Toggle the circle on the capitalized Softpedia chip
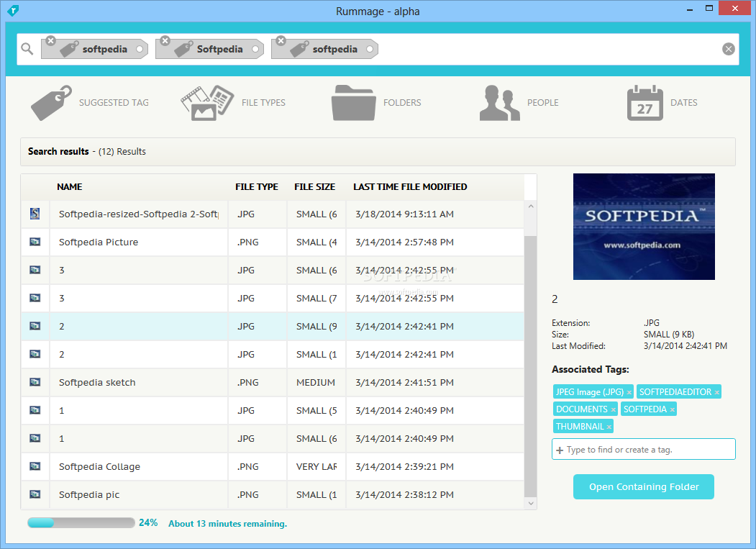Viewport: 756px width, 549px height. (x=255, y=49)
